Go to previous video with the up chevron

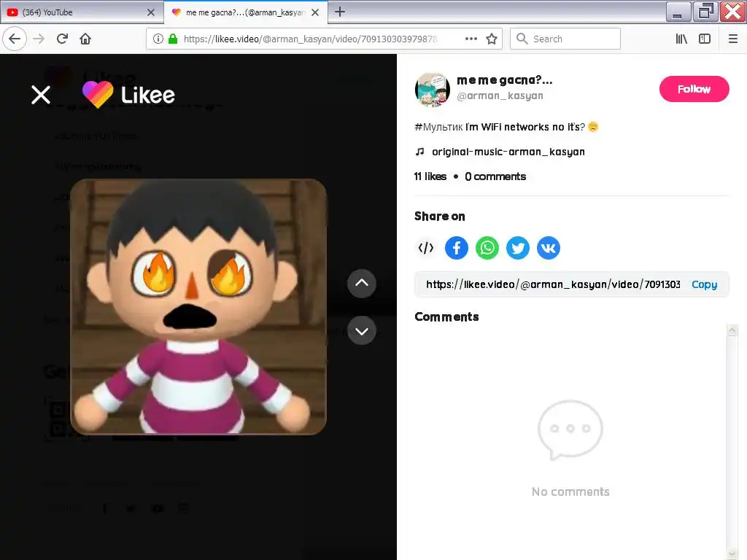(x=362, y=284)
